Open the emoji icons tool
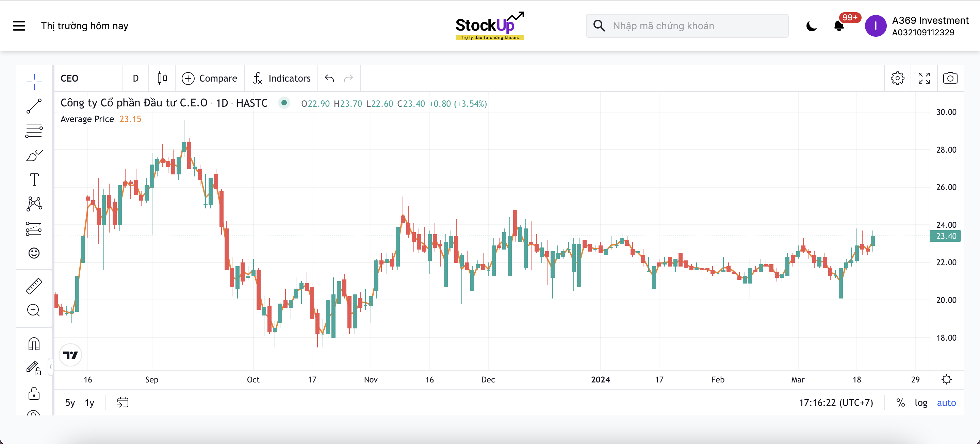The width and height of the screenshot is (980, 444). (x=34, y=253)
